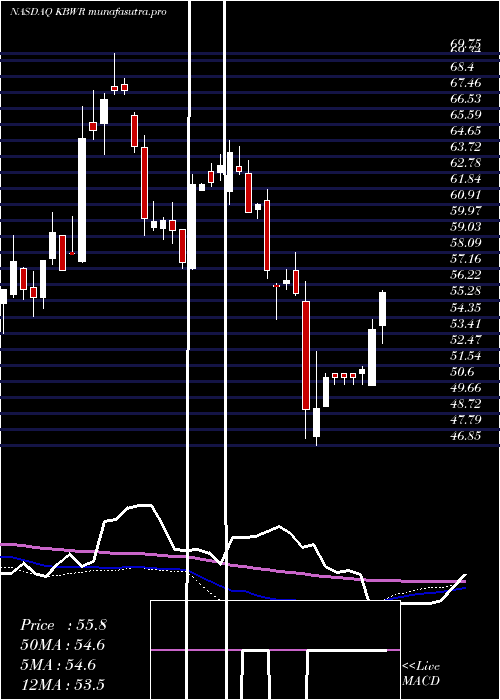This screenshot has width=500, height=700.
Task: Click the 48.72 price level label
Action: pos(466,404)
